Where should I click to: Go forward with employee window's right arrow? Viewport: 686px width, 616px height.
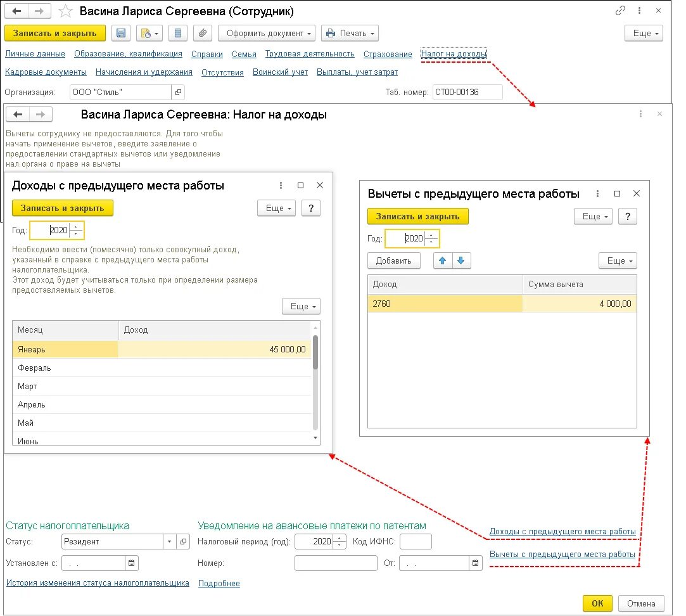point(39,11)
